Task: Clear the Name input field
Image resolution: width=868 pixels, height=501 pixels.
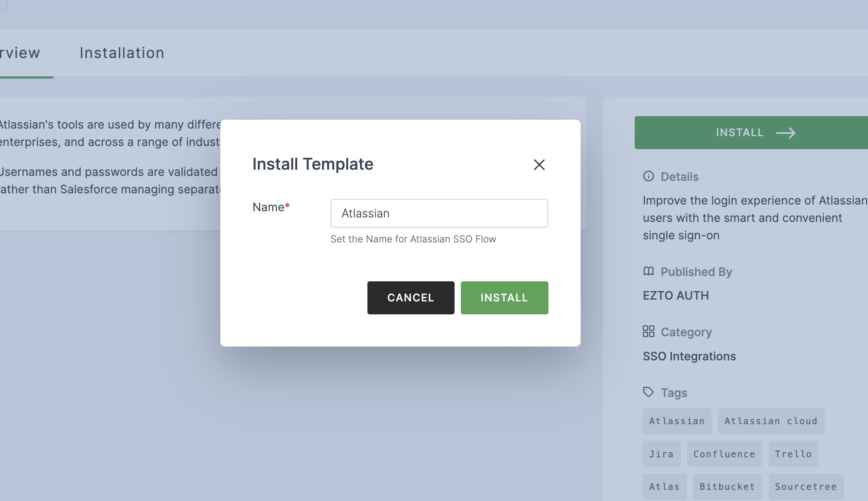Action: (x=439, y=213)
